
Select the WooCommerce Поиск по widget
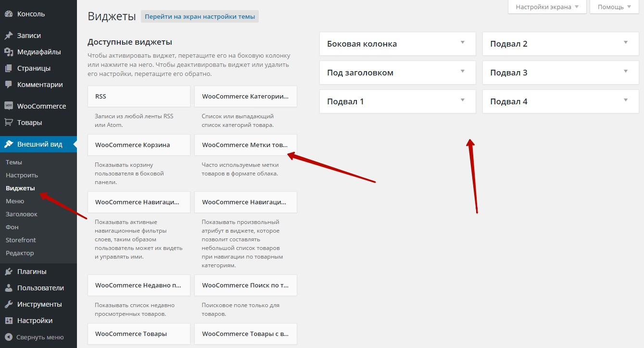click(246, 286)
